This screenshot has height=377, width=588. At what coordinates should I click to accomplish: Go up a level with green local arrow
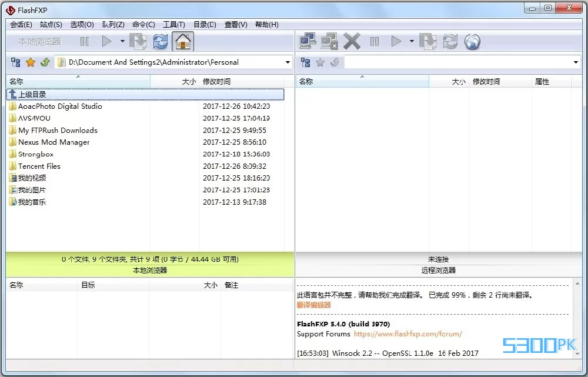[x=45, y=62]
